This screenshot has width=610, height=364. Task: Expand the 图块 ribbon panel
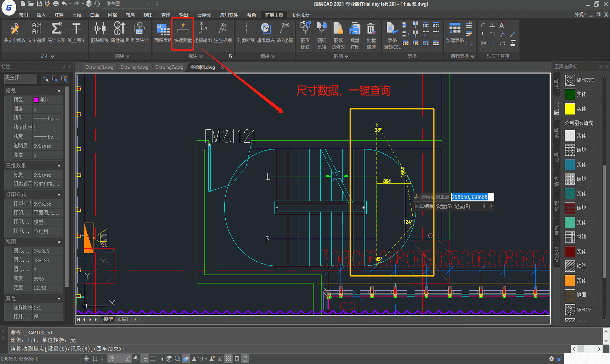123,56
